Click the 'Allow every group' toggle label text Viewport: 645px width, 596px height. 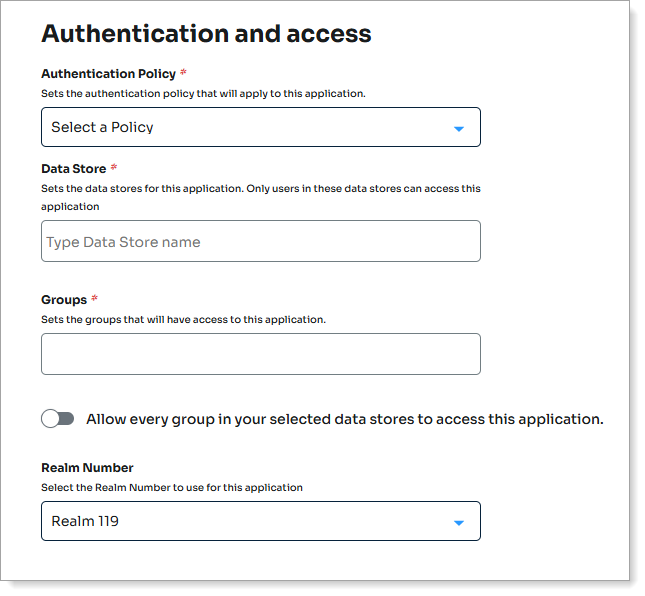pos(345,419)
